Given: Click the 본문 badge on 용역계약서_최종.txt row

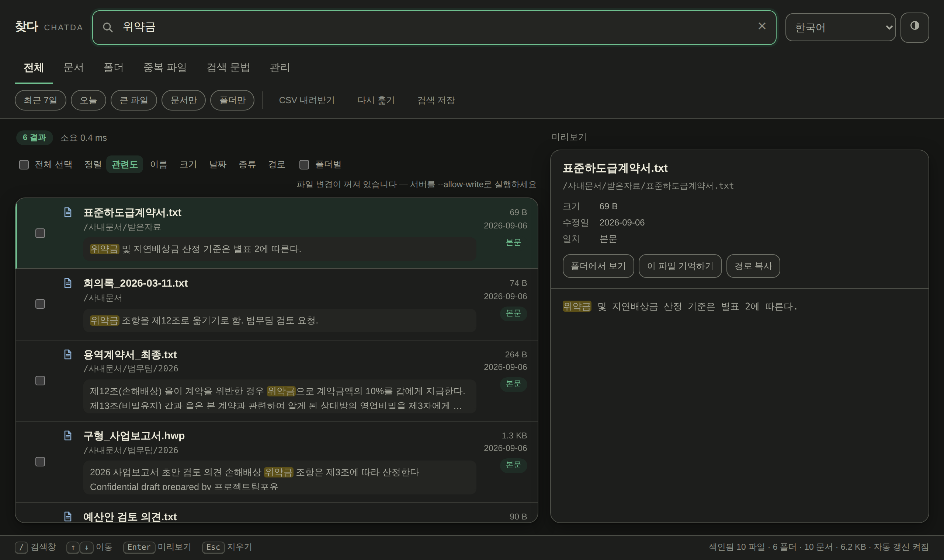Looking at the screenshot, I should click(513, 384).
